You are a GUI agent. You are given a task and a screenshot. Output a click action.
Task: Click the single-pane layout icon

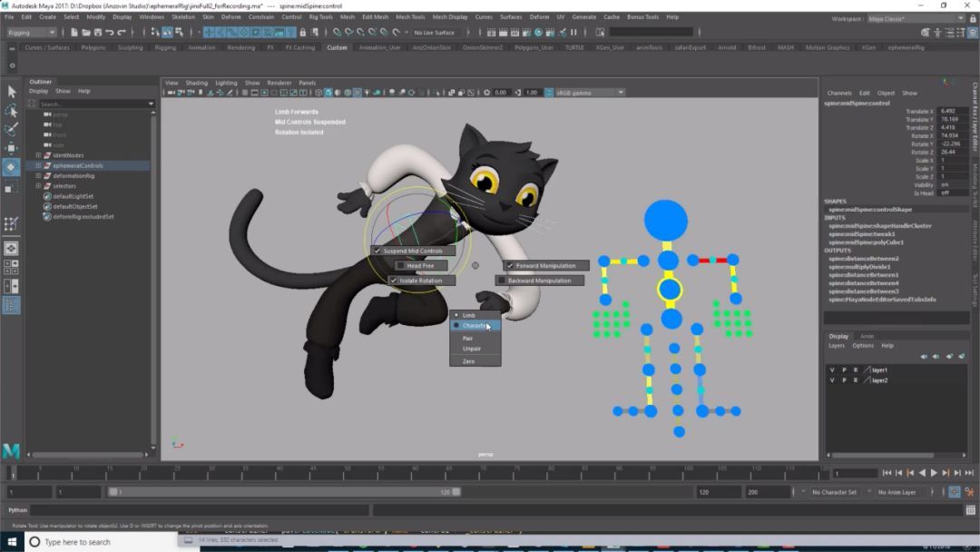(x=11, y=248)
